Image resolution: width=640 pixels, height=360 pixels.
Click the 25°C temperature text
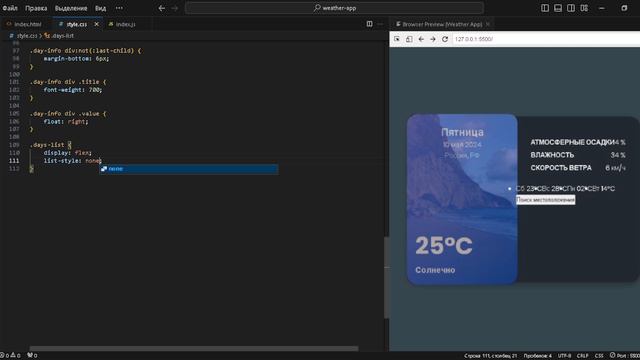click(x=444, y=246)
